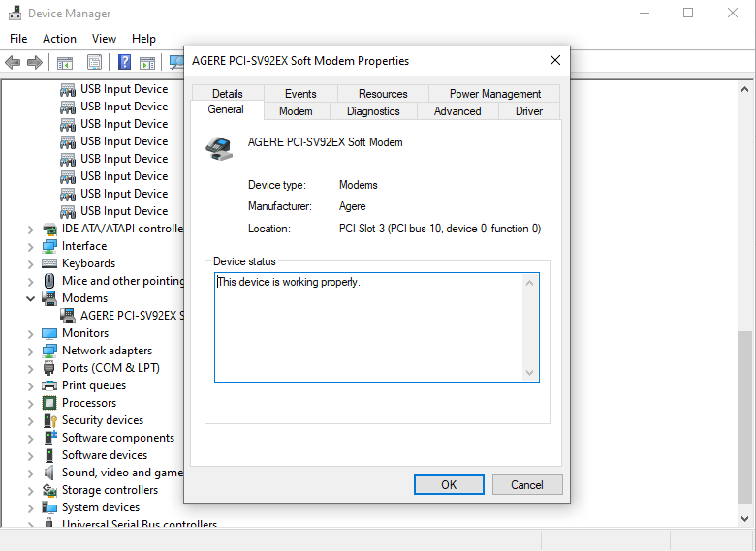Click the blue Help question-mark toolbar icon
The image size is (756, 551).
124,62
